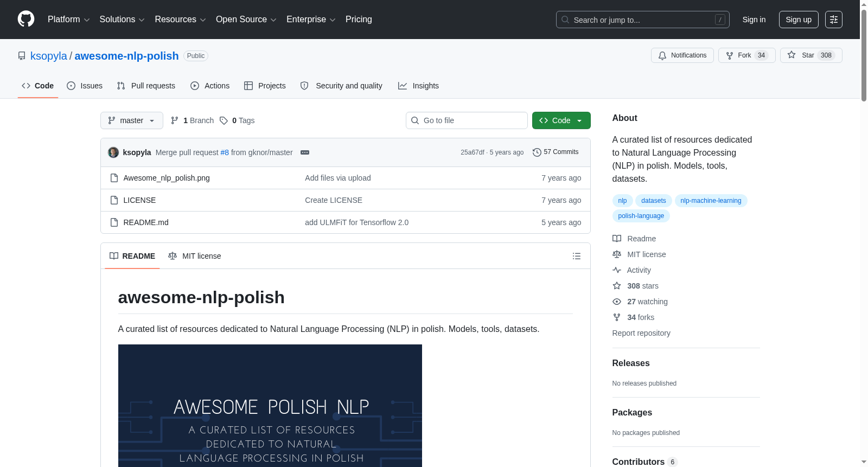Expand the Enterprise menu
The height and width of the screenshot is (467, 868).
coord(311,20)
